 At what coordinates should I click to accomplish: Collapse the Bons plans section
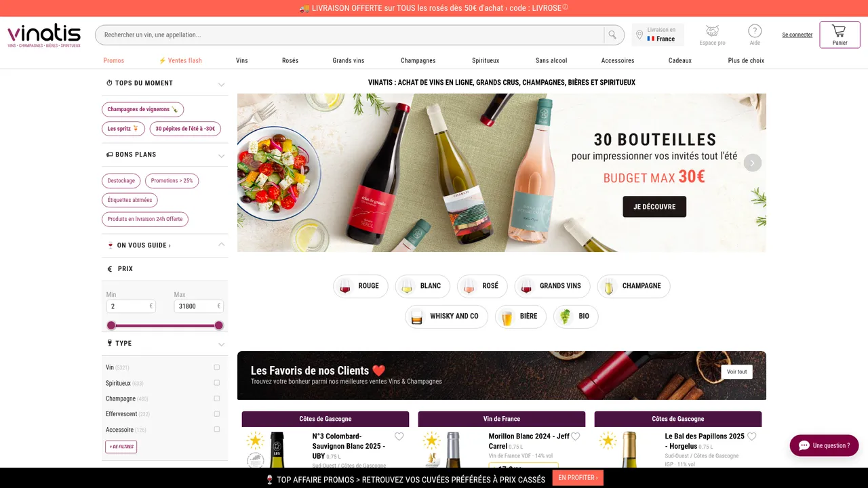(221, 156)
